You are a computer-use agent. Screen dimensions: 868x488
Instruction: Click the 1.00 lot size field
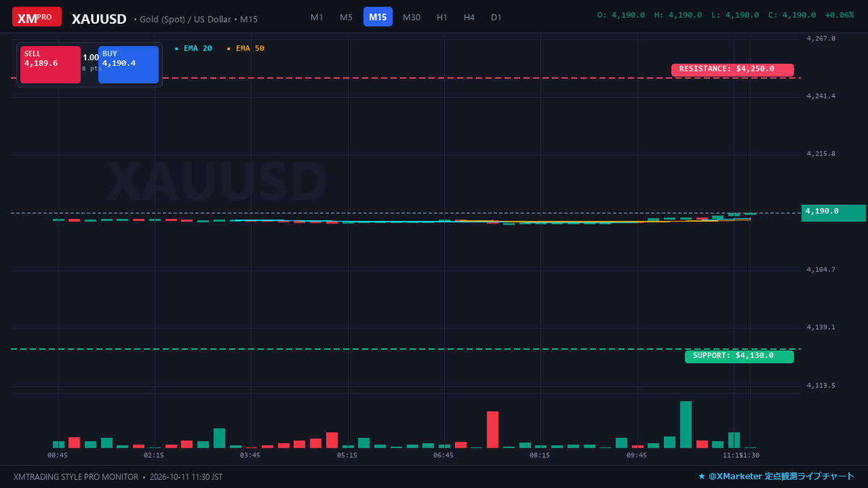[x=90, y=57]
